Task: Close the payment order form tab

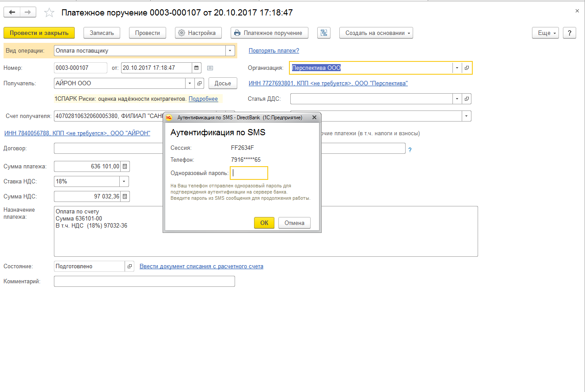Action: 577,11
